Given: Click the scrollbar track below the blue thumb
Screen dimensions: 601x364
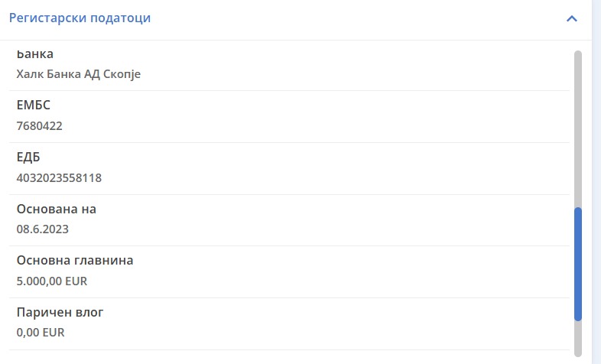Looking at the screenshot, I should point(578,335).
